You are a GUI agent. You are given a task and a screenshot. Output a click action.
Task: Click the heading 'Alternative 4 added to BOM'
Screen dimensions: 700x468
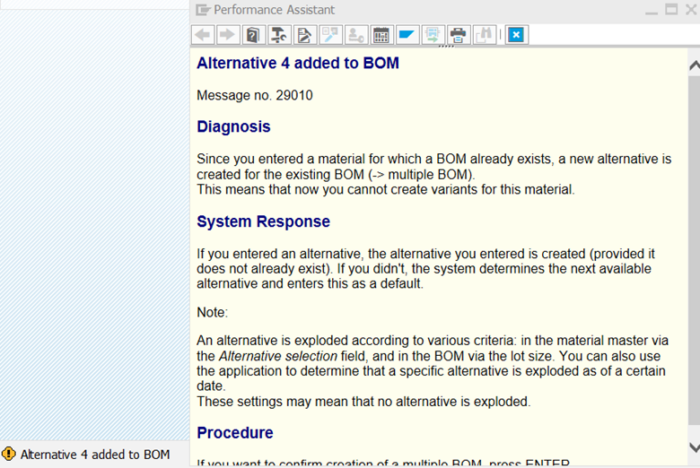[298, 63]
